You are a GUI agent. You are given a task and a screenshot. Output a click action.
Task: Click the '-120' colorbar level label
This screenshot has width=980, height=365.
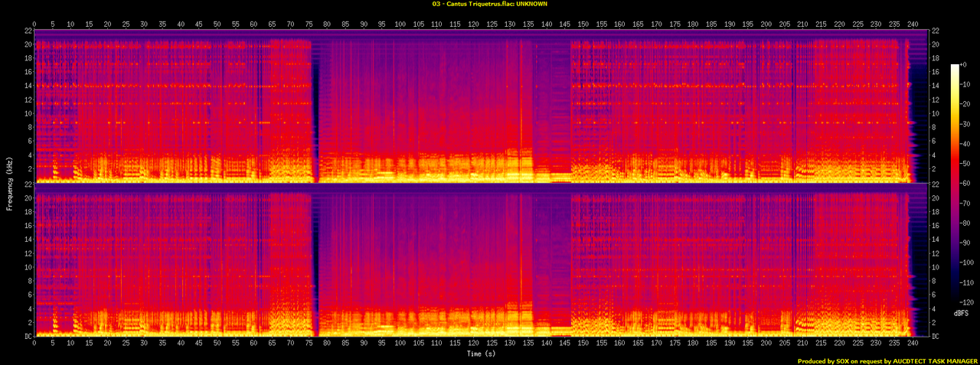(x=968, y=301)
